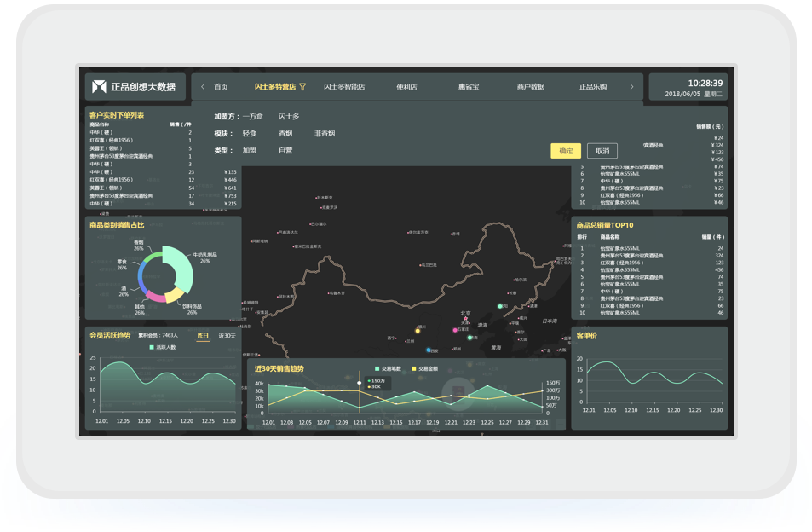This screenshot has height=532, width=812.
Task: Toggle the 活跃人数 legend item
Action: [x=163, y=347]
